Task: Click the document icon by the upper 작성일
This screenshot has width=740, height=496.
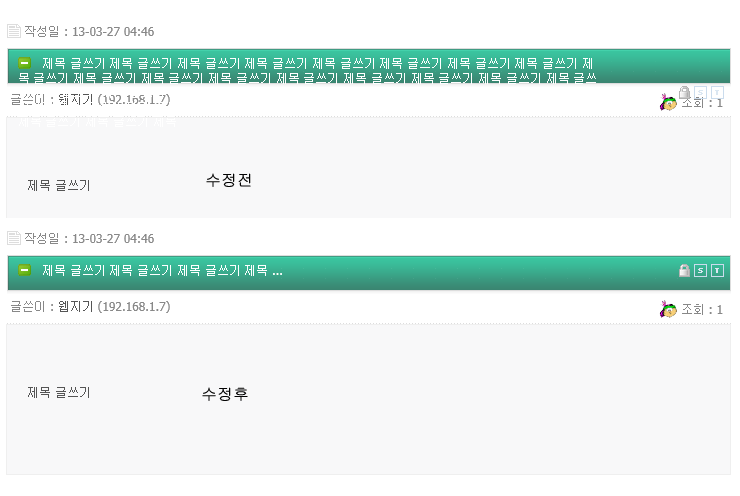Action: pyautogui.click(x=14, y=31)
